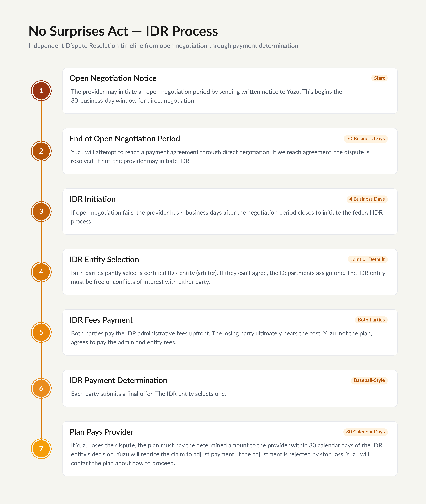Open the IDR Payment Determination title
Image resolution: width=426 pixels, height=504 pixels.
pos(118,380)
